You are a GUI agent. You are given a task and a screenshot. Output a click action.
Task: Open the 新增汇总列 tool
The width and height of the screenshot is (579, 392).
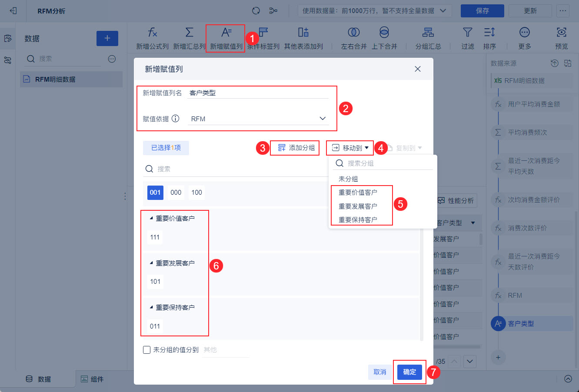[x=189, y=38]
